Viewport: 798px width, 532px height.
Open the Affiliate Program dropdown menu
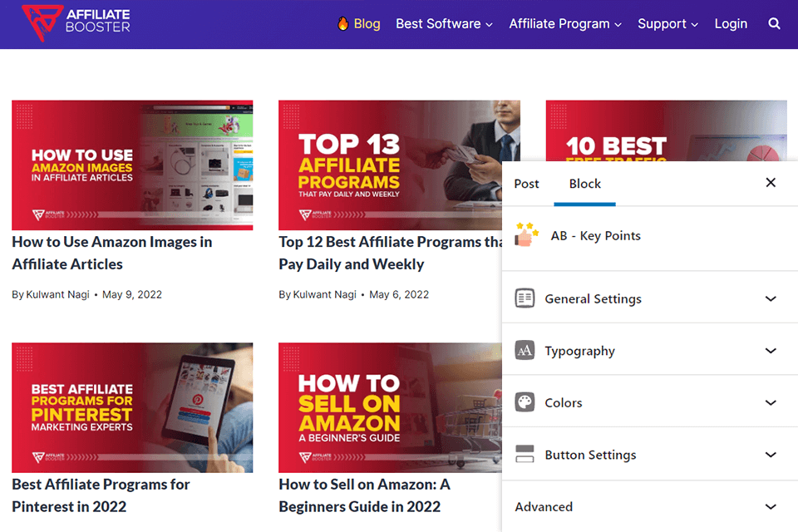565,24
